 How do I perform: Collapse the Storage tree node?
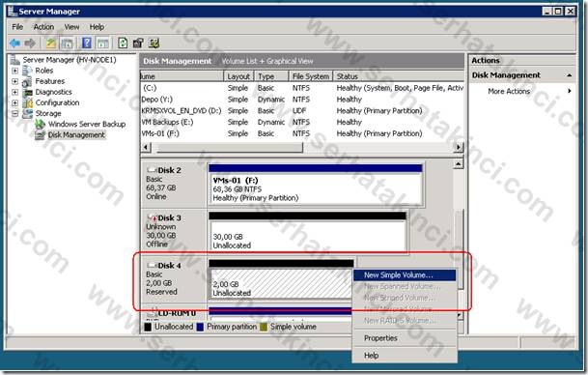[14, 113]
